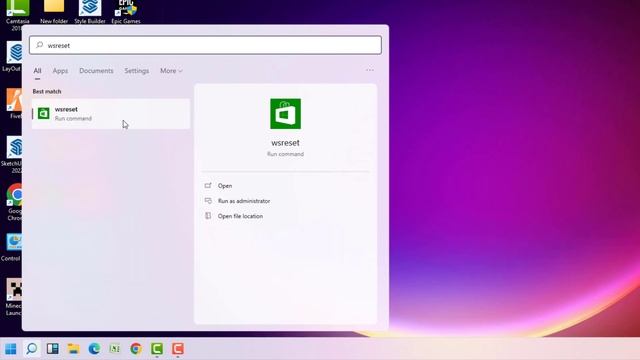Image resolution: width=640 pixels, height=360 pixels.
Task: Click the small wsreset icon in results list
Action: [44, 113]
